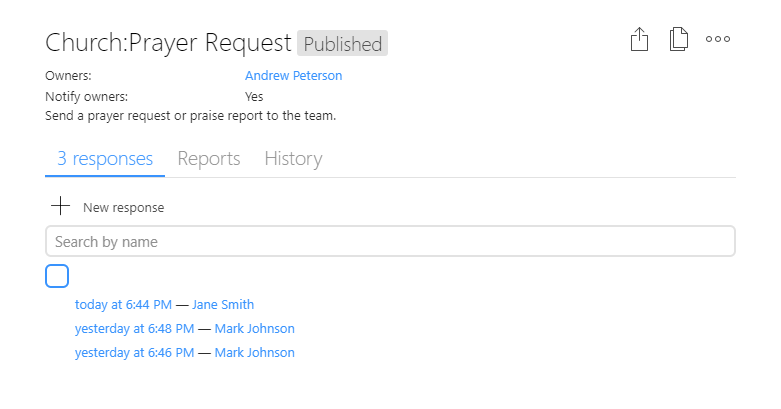Open owner Andrew Peterson's profile link
This screenshot has height=409, width=781.
tap(293, 76)
